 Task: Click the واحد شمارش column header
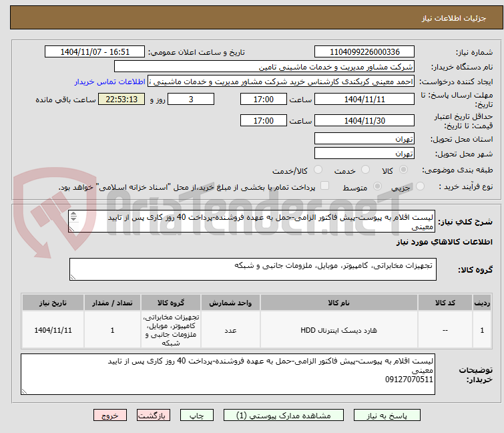[x=230, y=303]
